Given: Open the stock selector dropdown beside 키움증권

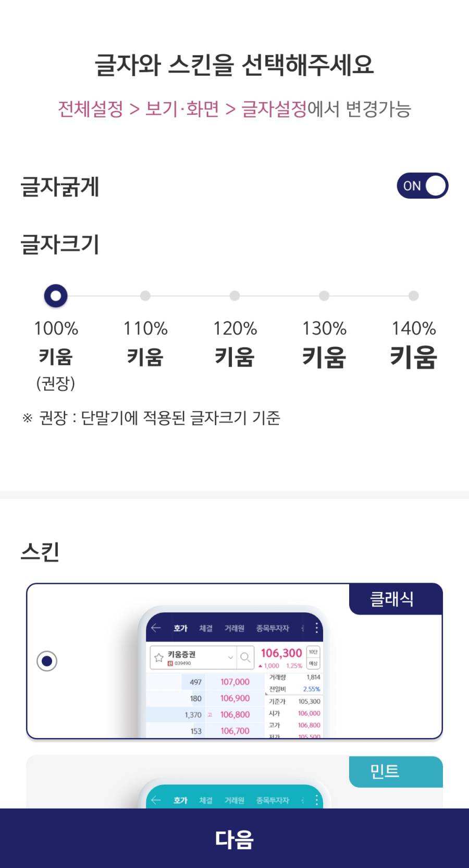Looking at the screenshot, I should 230,657.
